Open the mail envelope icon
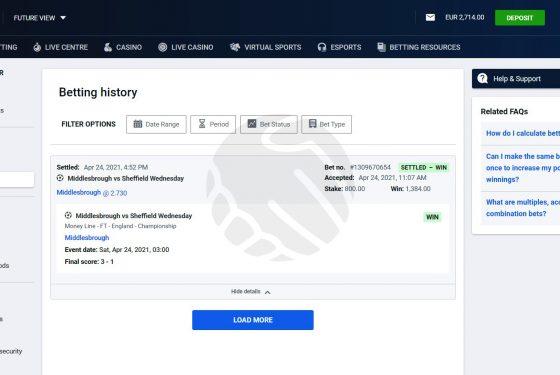560x375 pixels. pos(430,18)
